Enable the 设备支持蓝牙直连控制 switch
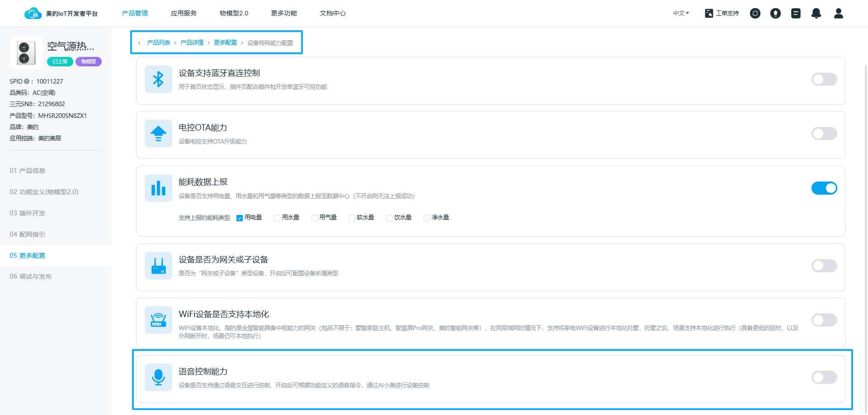The width and height of the screenshot is (868, 415). click(x=824, y=79)
